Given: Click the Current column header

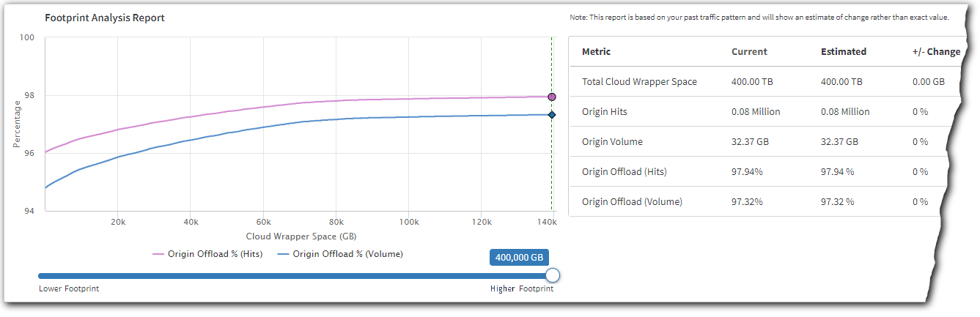Looking at the screenshot, I should pyautogui.click(x=749, y=52).
